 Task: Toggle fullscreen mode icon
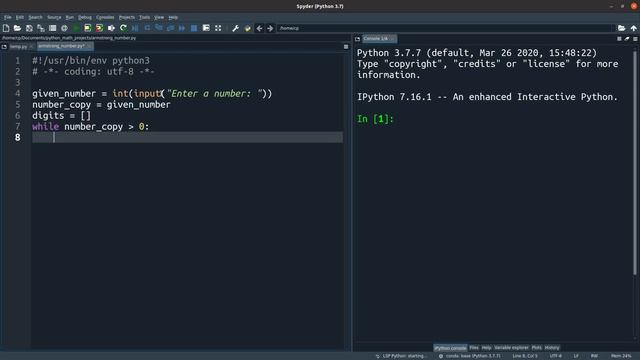click(218, 28)
